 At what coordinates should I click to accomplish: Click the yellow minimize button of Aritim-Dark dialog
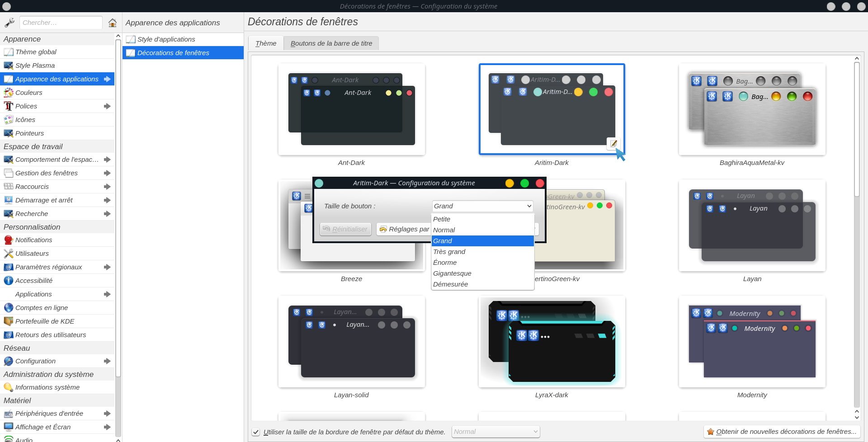tap(509, 183)
